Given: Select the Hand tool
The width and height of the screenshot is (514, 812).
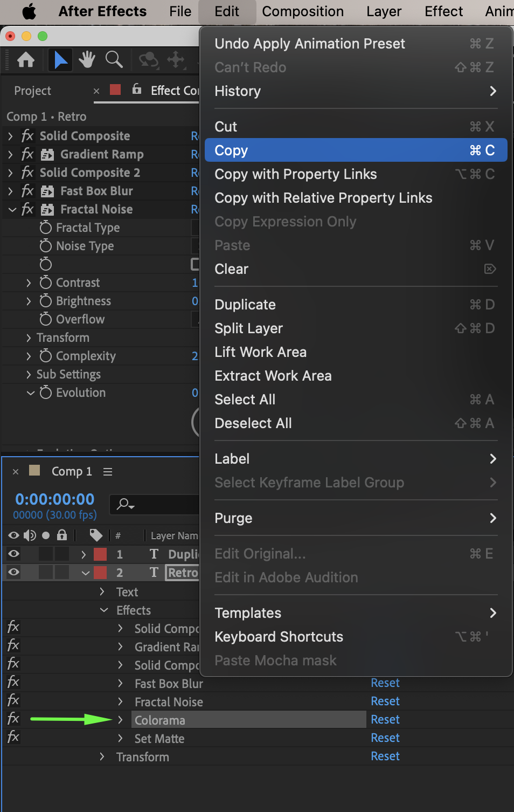Looking at the screenshot, I should [87, 59].
